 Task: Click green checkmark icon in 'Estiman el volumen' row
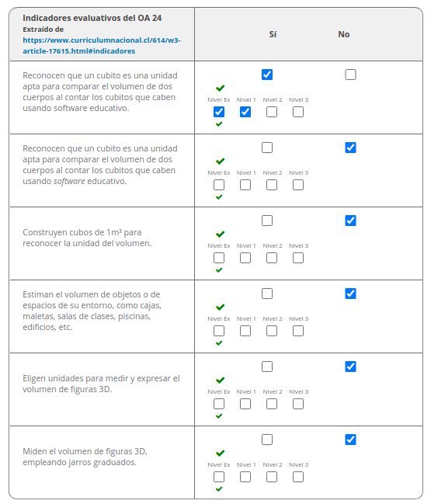click(x=221, y=307)
